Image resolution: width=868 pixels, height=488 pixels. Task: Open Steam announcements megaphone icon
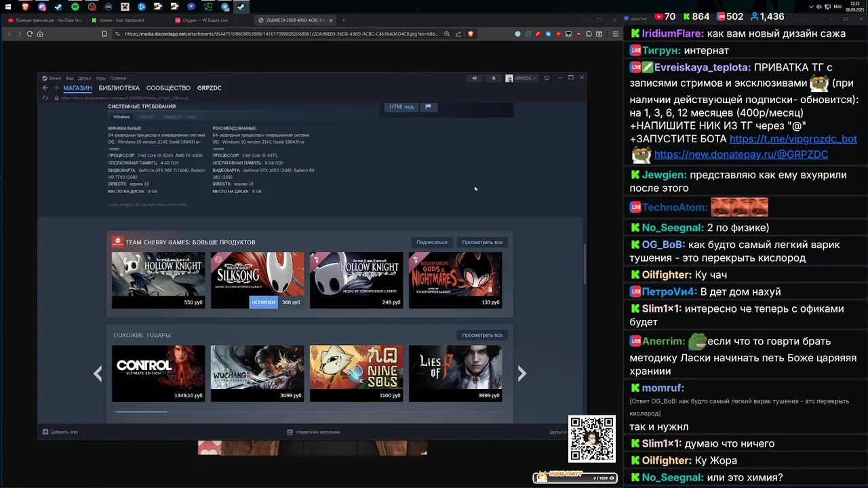tap(475, 78)
